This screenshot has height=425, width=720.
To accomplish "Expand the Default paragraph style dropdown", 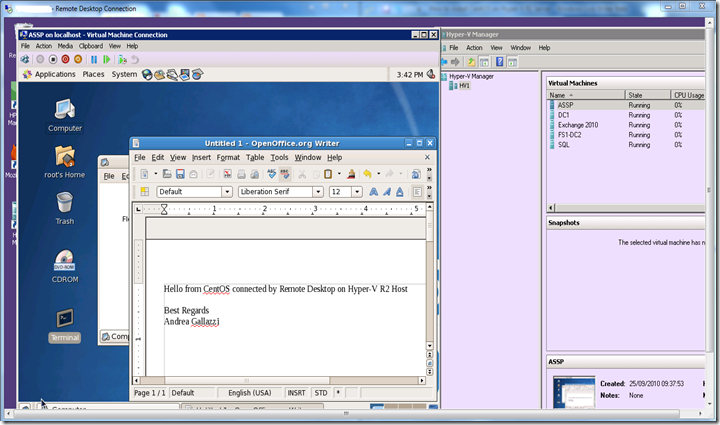I will 227,191.
